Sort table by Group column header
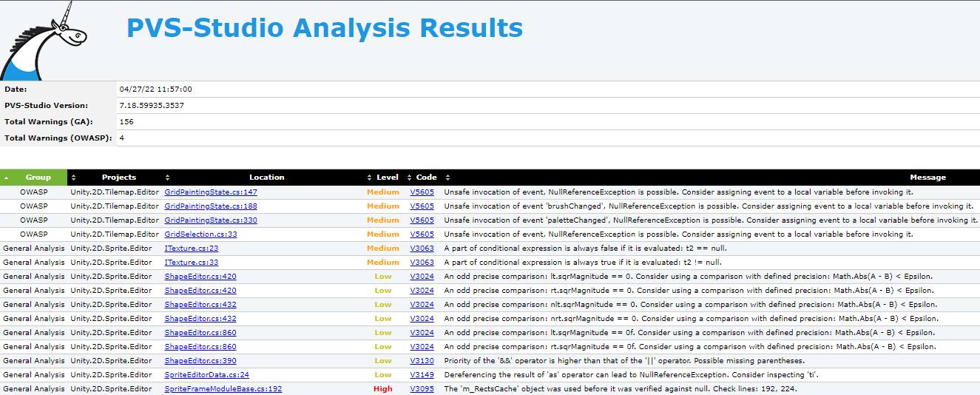The image size is (980, 395). pyautogui.click(x=38, y=178)
